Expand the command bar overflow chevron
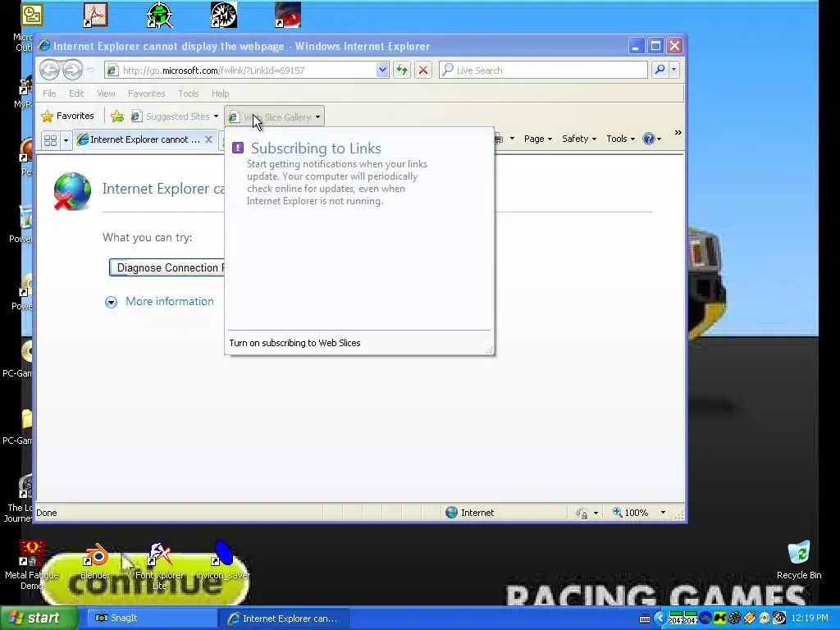 point(678,132)
